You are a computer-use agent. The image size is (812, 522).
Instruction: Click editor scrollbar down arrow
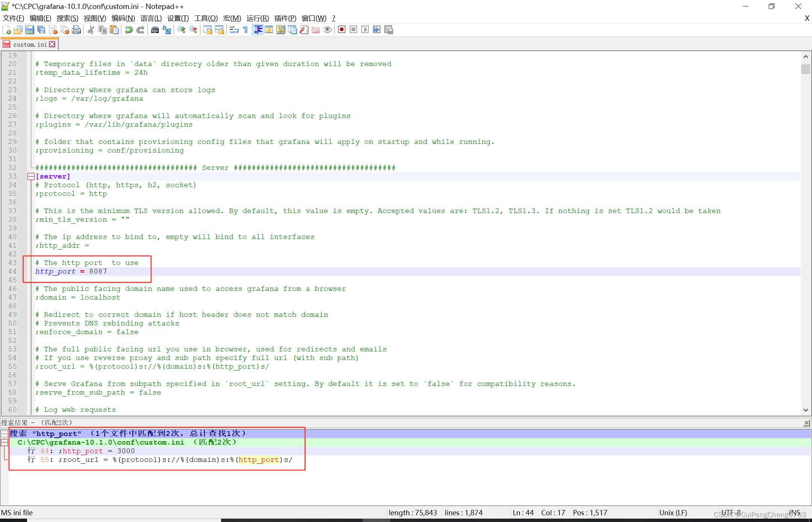point(806,410)
